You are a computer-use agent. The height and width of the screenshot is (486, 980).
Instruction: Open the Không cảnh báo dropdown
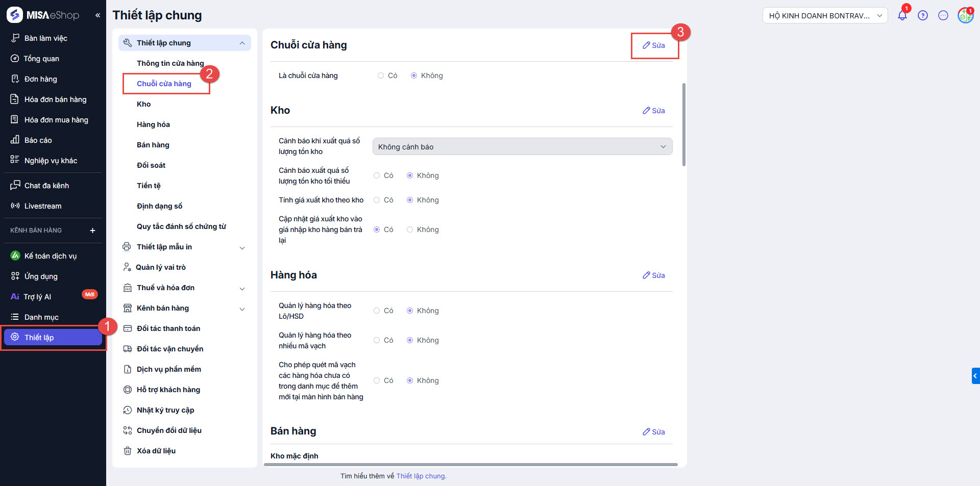(x=522, y=147)
